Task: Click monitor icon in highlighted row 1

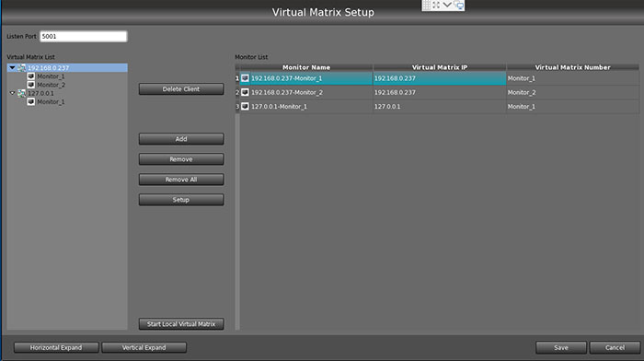Action: click(x=245, y=78)
